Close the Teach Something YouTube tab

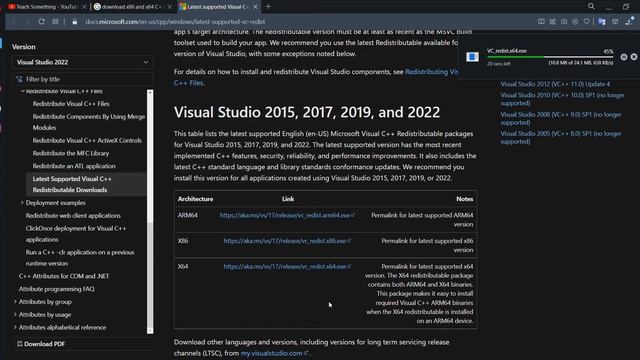click(84, 7)
